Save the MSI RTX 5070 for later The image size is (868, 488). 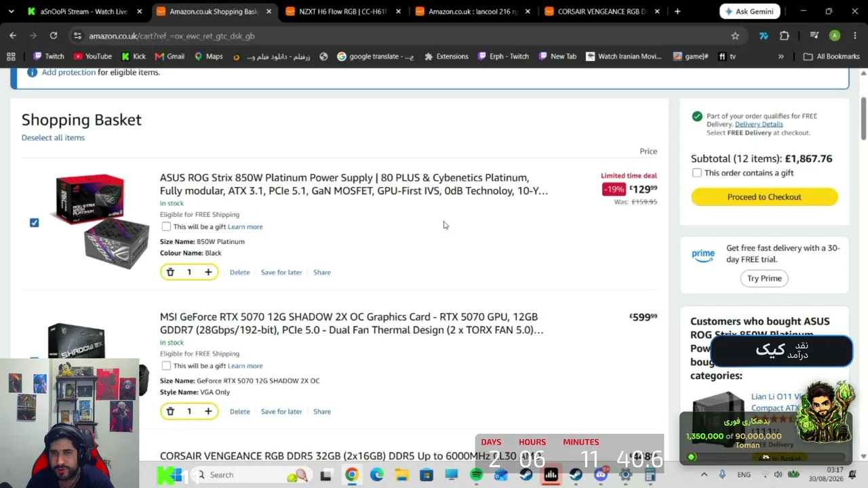click(x=281, y=411)
